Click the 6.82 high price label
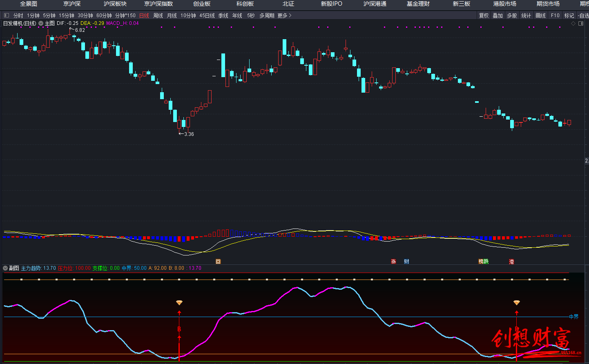This screenshot has height=364, width=589. (x=80, y=30)
